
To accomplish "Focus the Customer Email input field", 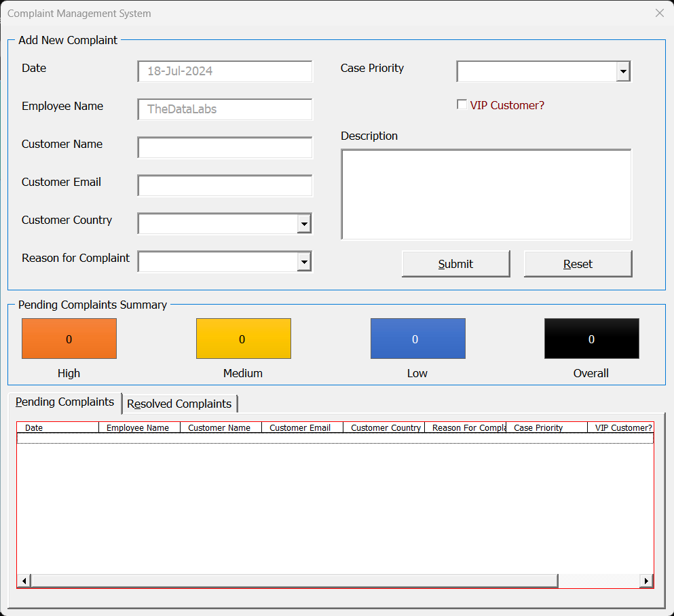I will coord(225,186).
